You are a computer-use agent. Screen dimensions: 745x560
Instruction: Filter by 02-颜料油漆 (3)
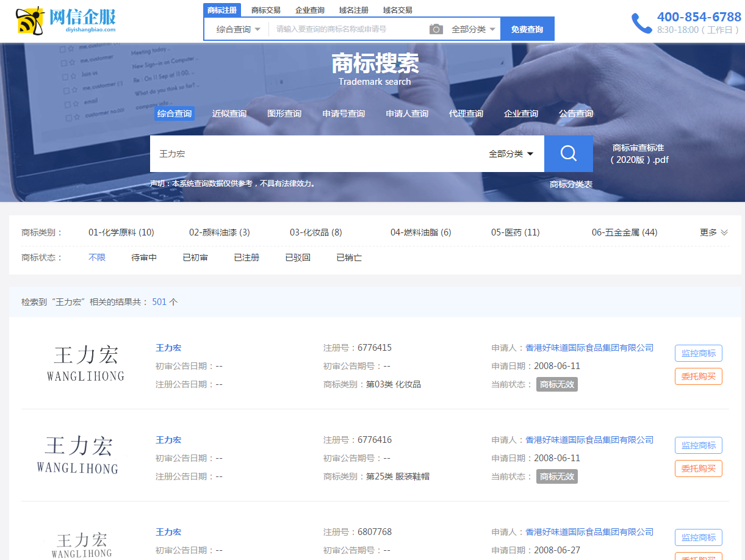coord(220,232)
